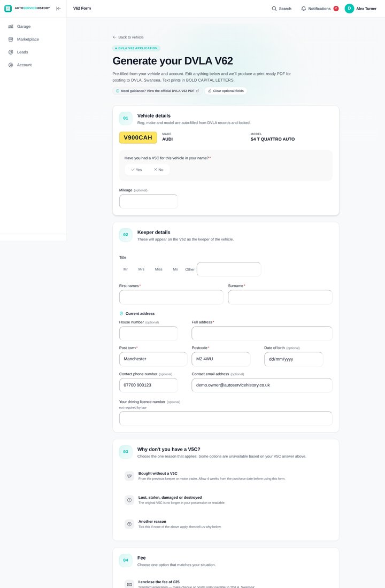Click the 'DVLA V62 APPLICATION' badge
This screenshot has height=588, width=385.
(x=136, y=48)
